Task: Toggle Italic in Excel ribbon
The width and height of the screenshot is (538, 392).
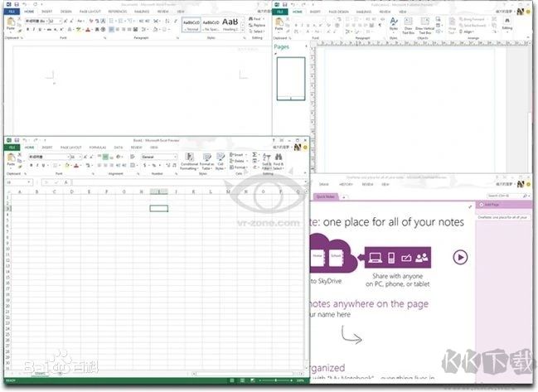Action: click(37, 166)
